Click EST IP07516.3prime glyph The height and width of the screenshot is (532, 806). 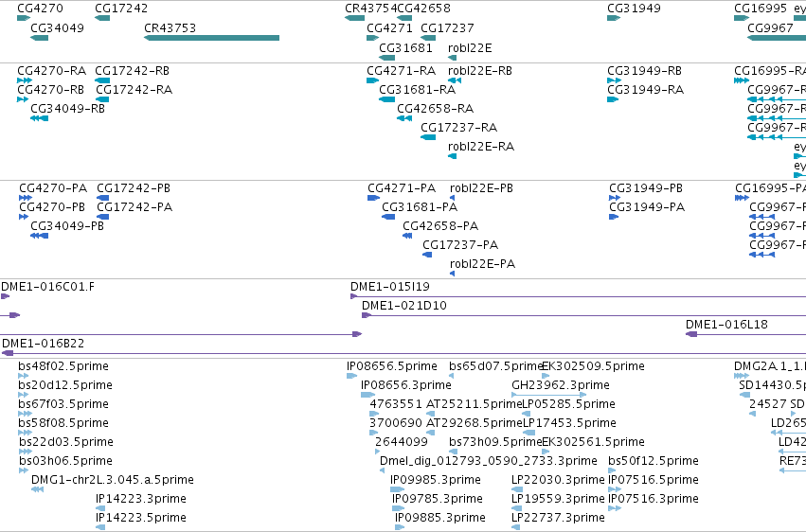pos(615,509)
